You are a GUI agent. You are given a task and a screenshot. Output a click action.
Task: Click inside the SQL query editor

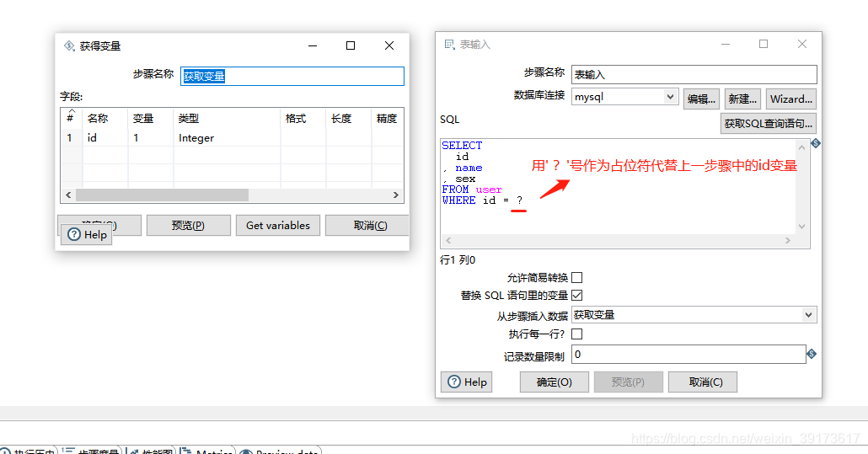[x=619, y=186]
